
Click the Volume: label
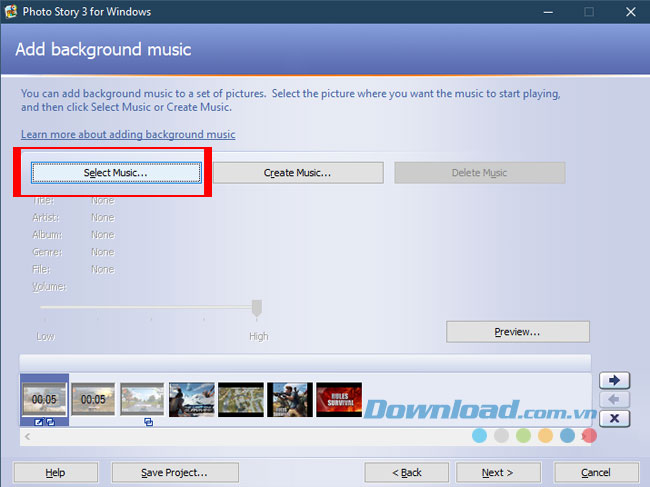[x=49, y=287]
